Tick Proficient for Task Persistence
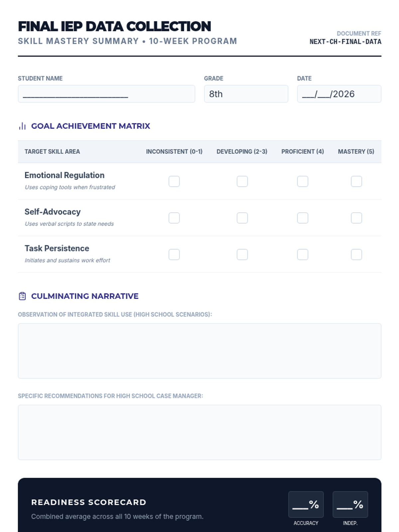 [303, 254]
